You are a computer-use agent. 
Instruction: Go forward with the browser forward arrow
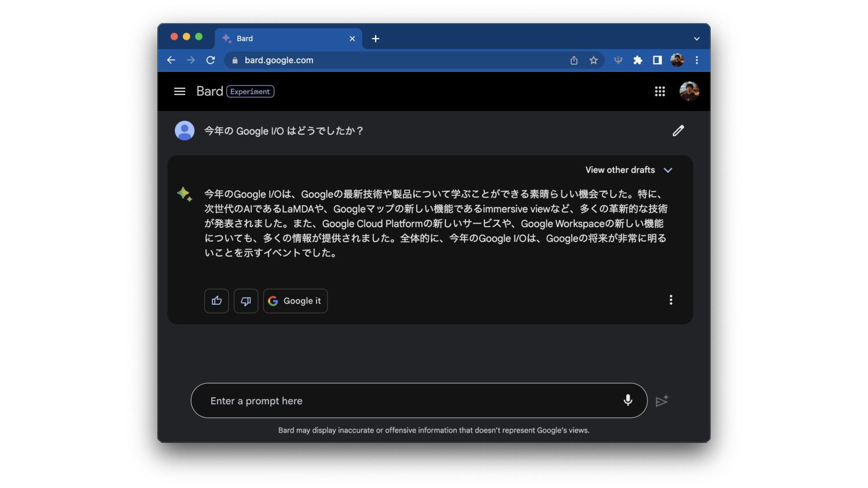point(191,60)
